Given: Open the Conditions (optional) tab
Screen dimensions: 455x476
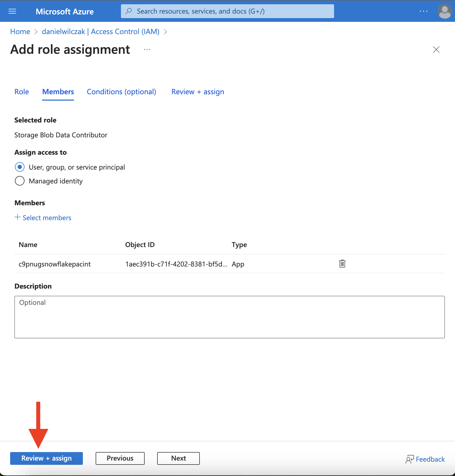Looking at the screenshot, I should pyautogui.click(x=121, y=92).
